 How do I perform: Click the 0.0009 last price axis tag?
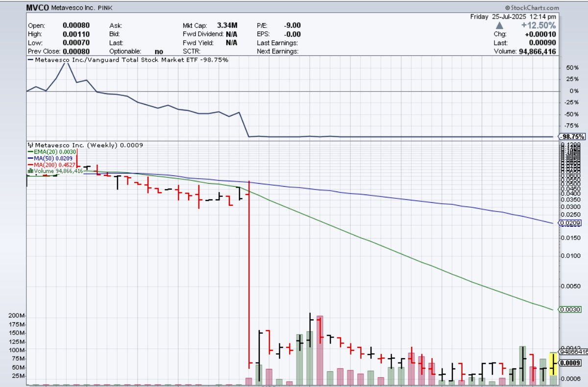click(x=571, y=363)
